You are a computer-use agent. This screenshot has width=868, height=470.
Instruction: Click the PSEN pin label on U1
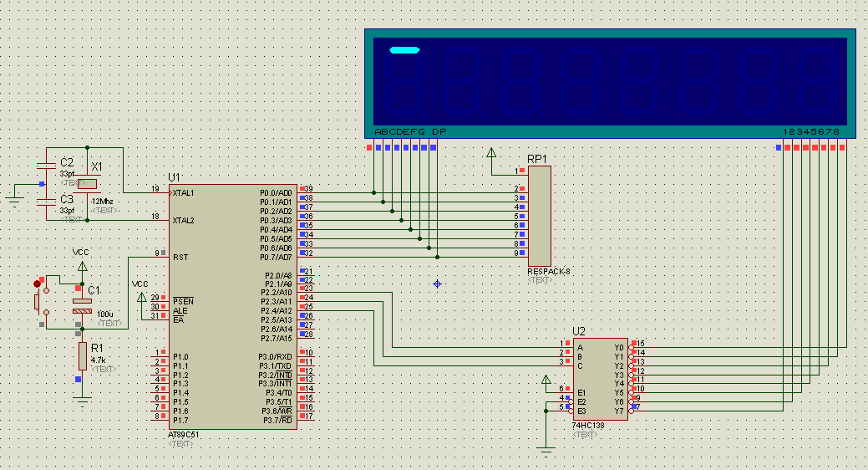click(183, 302)
